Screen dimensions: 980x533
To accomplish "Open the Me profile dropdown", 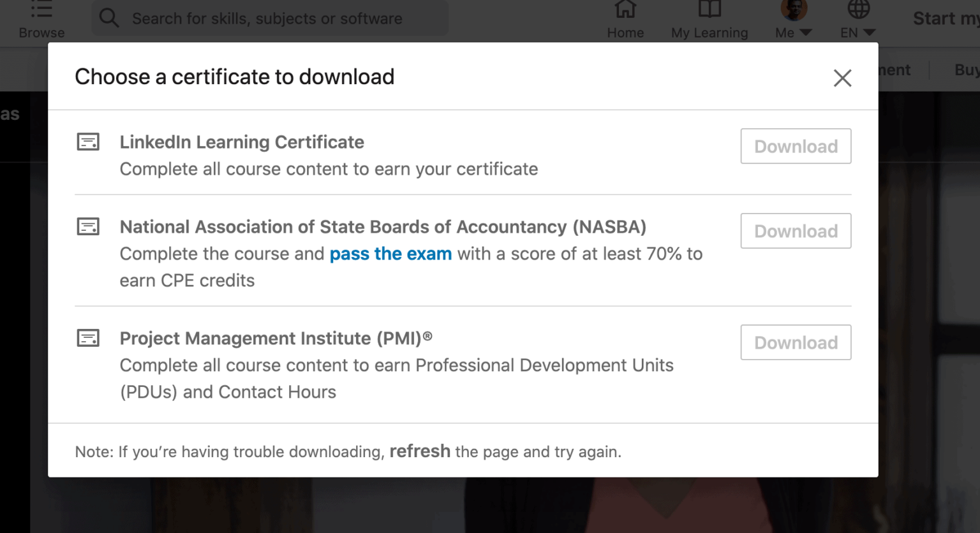I will click(x=791, y=18).
